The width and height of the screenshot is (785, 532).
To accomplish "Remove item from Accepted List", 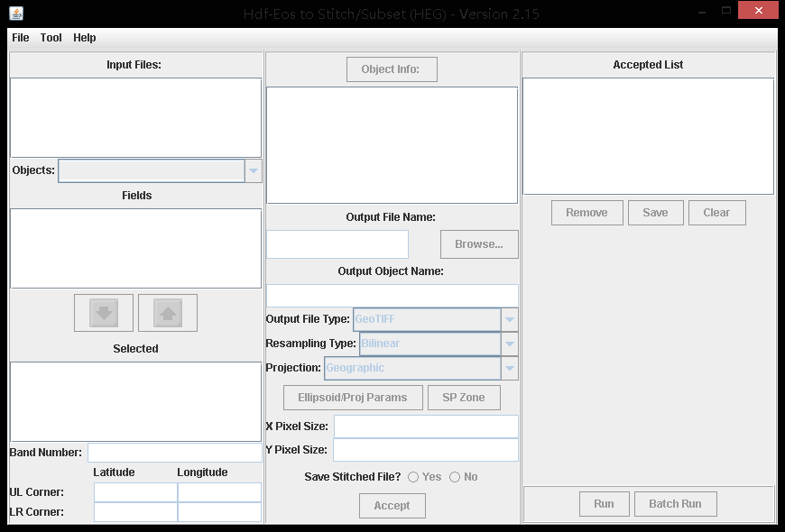I will click(x=586, y=213).
